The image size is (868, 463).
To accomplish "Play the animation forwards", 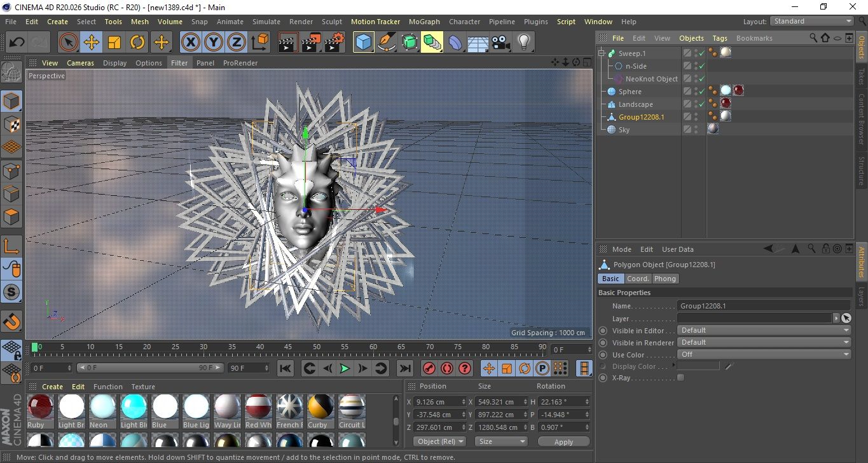I will [345, 368].
